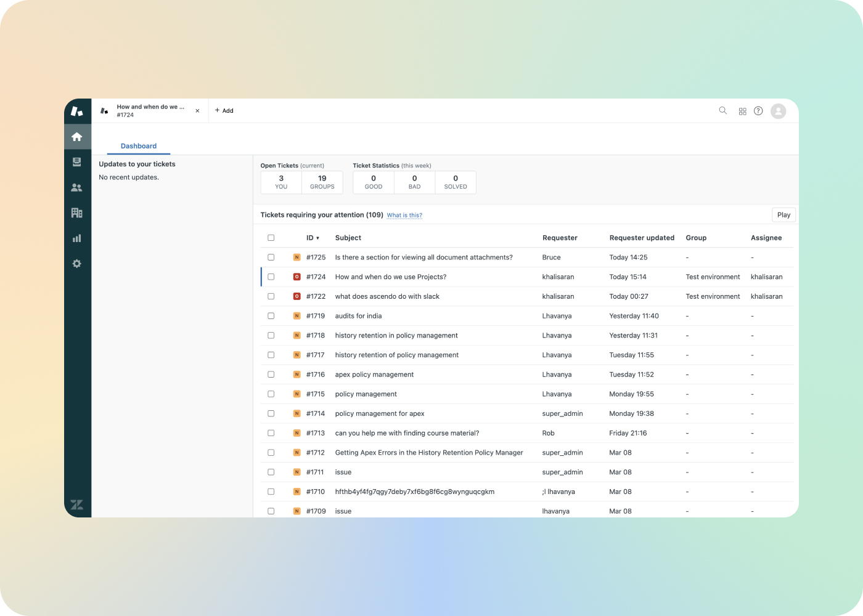Screen dimensions: 863x616
Task: Open the Customers icon in sidebar
Action: click(x=77, y=187)
